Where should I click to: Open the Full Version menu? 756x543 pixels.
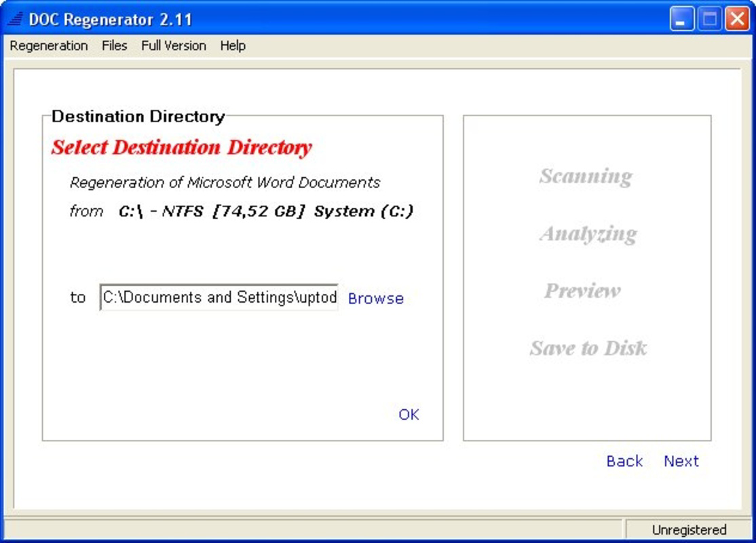[x=174, y=45]
